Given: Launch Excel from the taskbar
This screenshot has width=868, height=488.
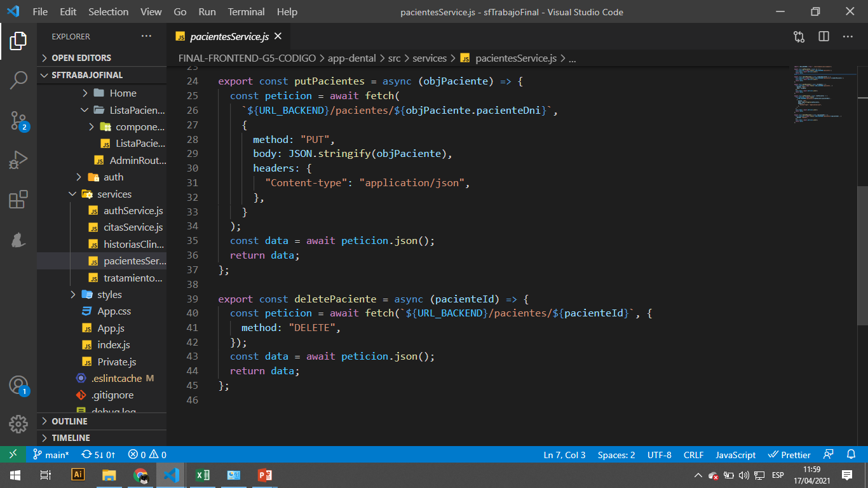Looking at the screenshot, I should pos(202,475).
